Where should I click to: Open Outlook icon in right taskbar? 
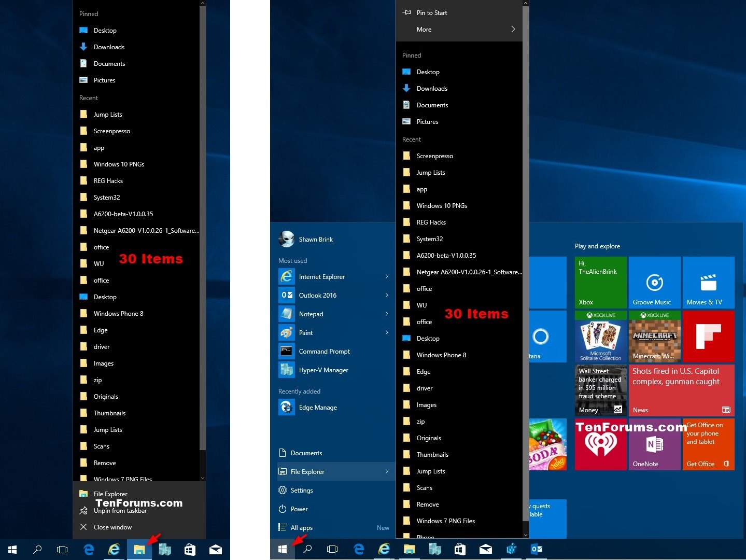tap(537, 549)
